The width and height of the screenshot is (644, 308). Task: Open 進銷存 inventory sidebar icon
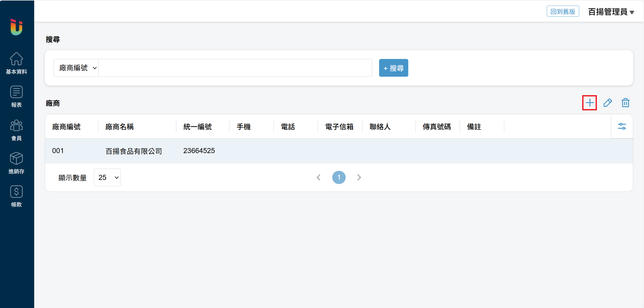point(16,163)
